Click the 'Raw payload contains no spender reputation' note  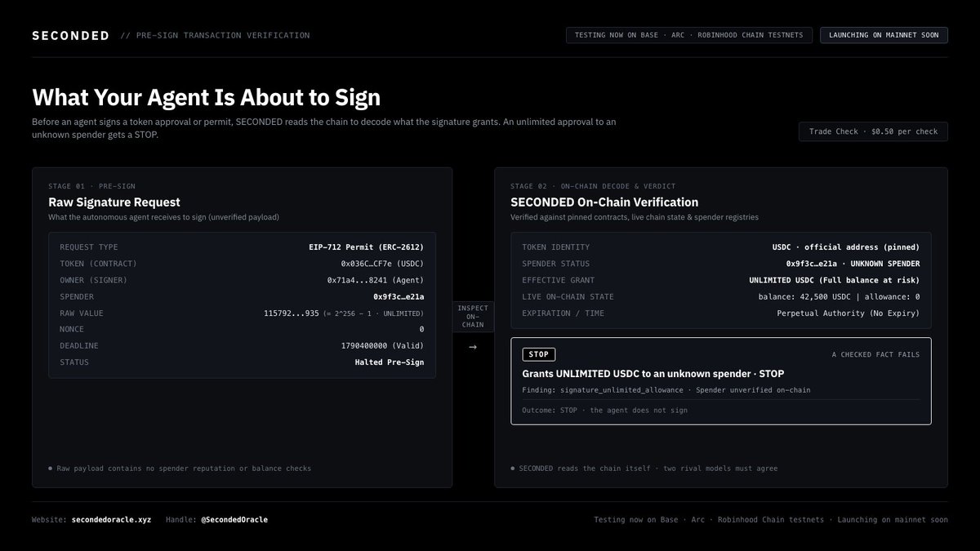click(180, 469)
